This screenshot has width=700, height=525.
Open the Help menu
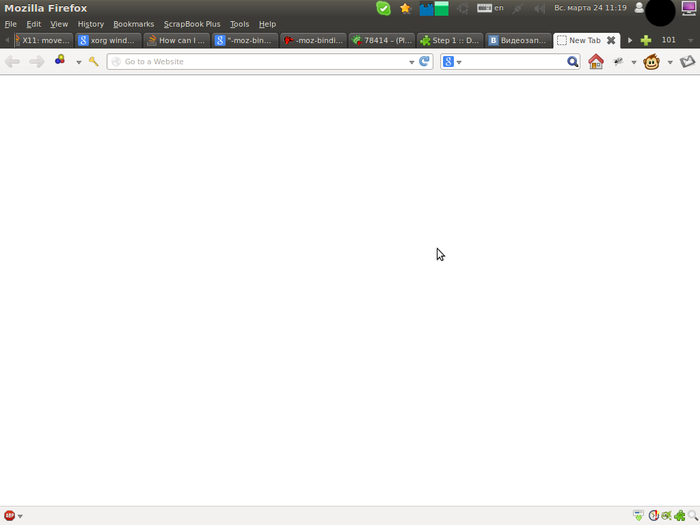coord(267,24)
